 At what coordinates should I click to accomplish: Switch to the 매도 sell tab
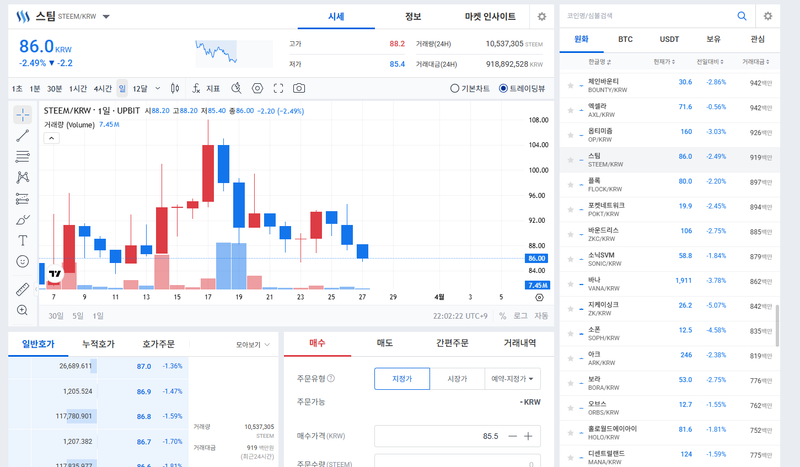[384, 343]
